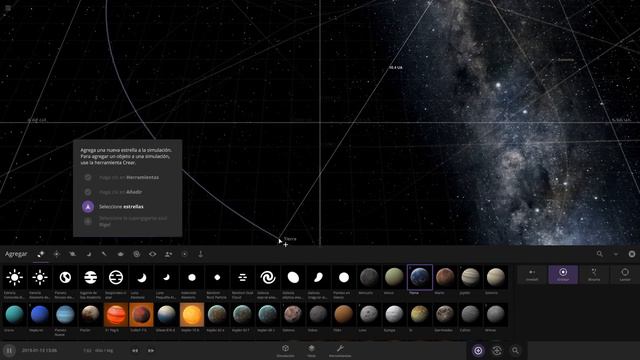640x360 pixels.
Task: Pick the Saturn planet thumbnail
Action: [x=496, y=277]
